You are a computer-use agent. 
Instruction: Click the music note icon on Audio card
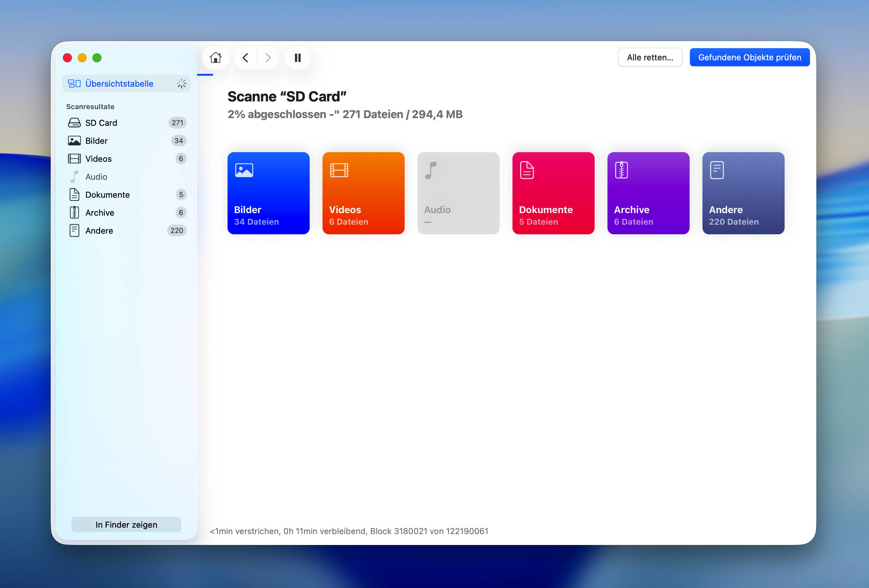coord(431,170)
